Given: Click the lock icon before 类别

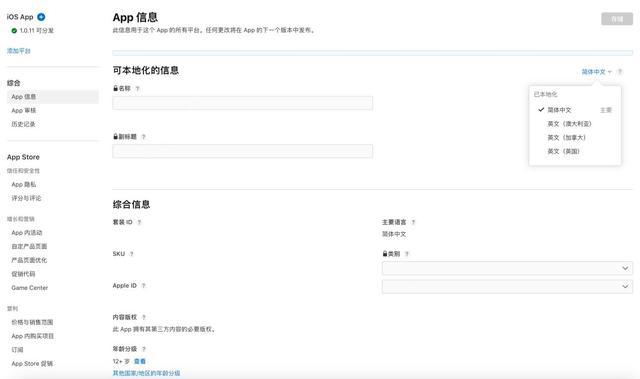Looking at the screenshot, I should click(x=384, y=253).
